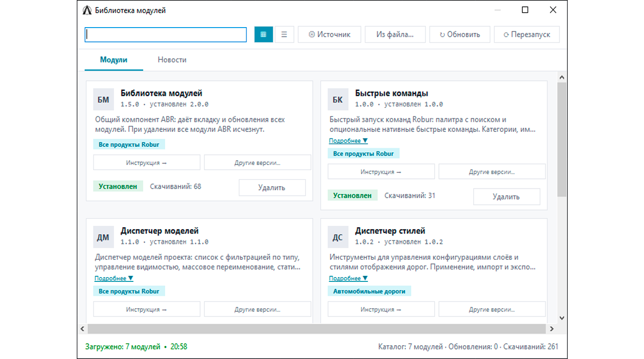Click the Библиотека модулей card title
644x359 pixels.
click(x=161, y=93)
